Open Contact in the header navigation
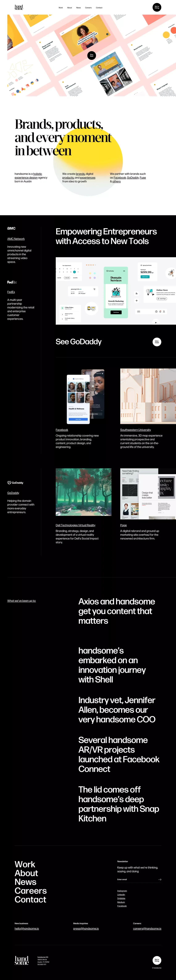Viewport: 176px width, 980px height. pyautogui.click(x=99, y=8)
